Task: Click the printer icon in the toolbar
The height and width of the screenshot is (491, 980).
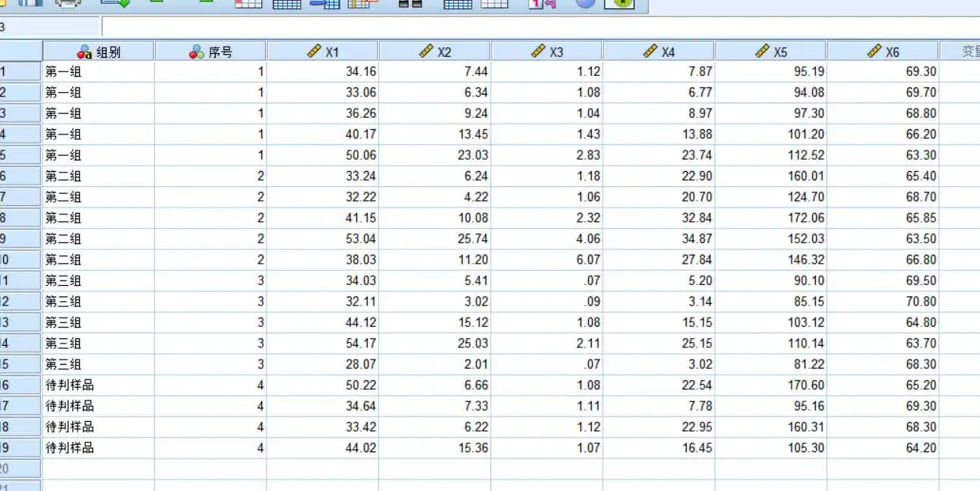Action: coord(68,3)
